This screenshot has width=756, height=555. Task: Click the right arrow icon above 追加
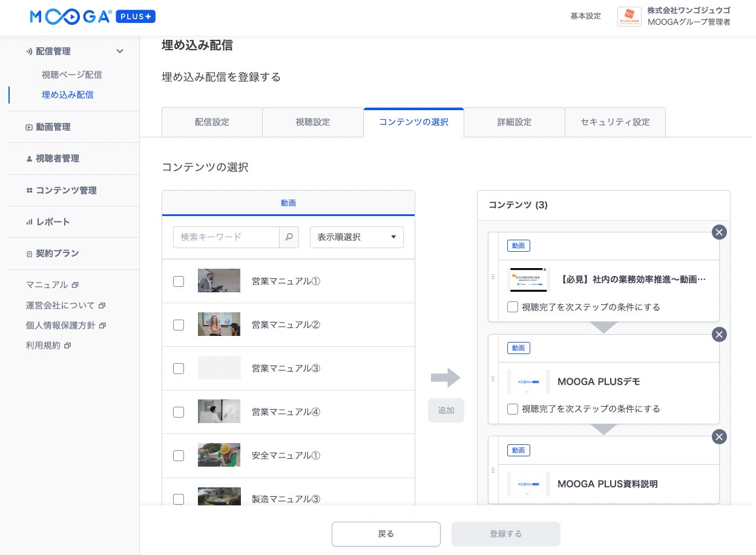point(445,378)
